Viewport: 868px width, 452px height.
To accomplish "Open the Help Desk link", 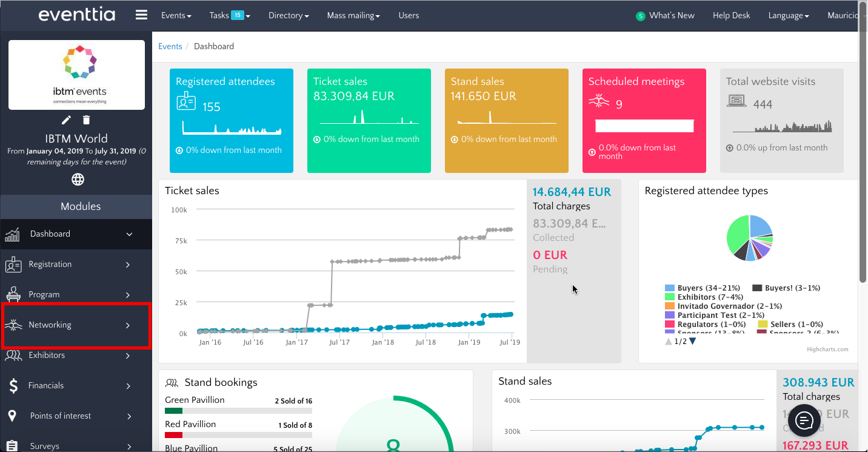I will point(731,16).
